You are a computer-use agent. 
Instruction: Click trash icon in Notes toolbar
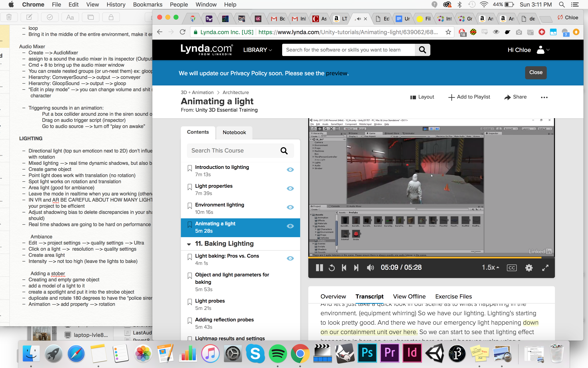(x=9, y=17)
